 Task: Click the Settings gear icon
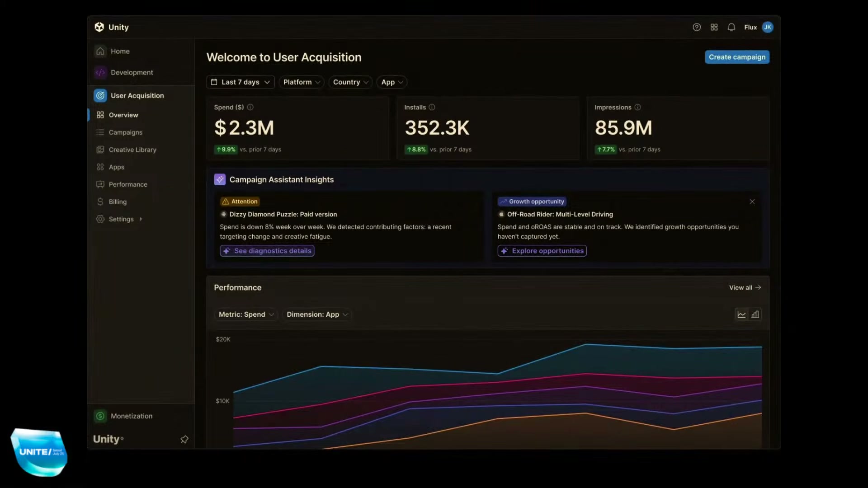point(100,219)
